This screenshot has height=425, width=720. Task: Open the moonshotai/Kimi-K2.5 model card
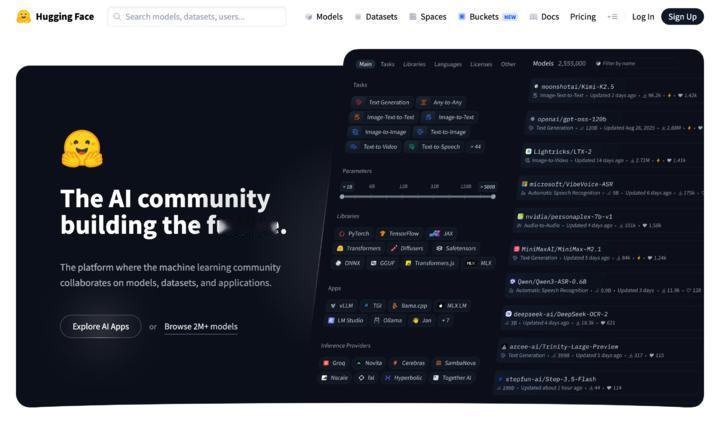[615, 90]
